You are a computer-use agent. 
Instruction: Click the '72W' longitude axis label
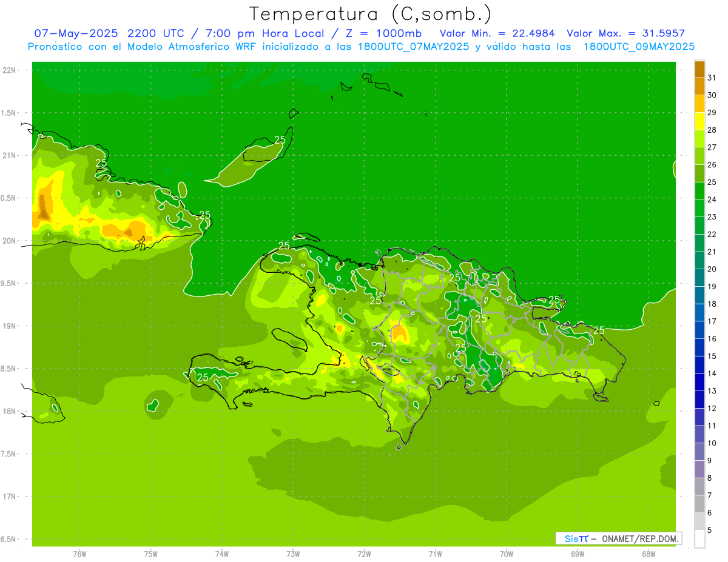coord(365,554)
